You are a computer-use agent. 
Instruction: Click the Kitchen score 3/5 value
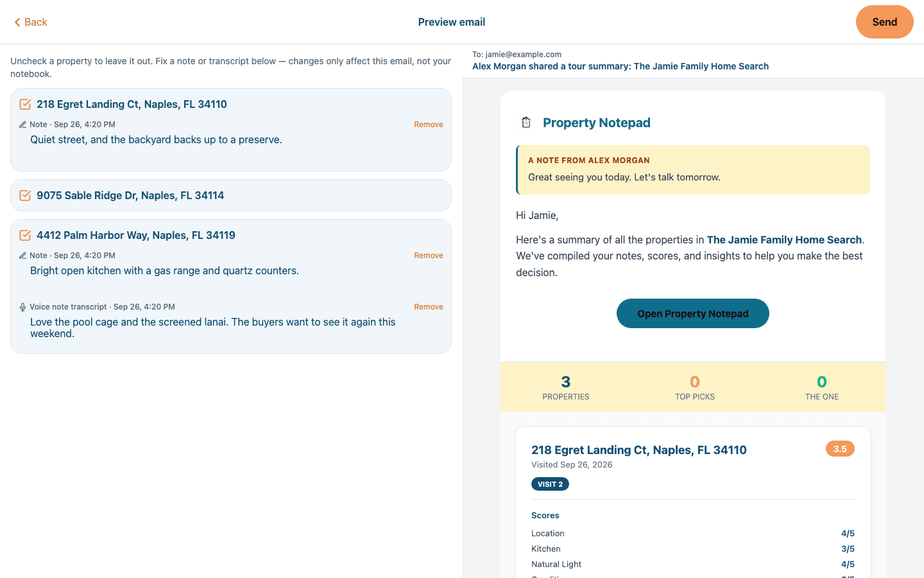point(848,549)
